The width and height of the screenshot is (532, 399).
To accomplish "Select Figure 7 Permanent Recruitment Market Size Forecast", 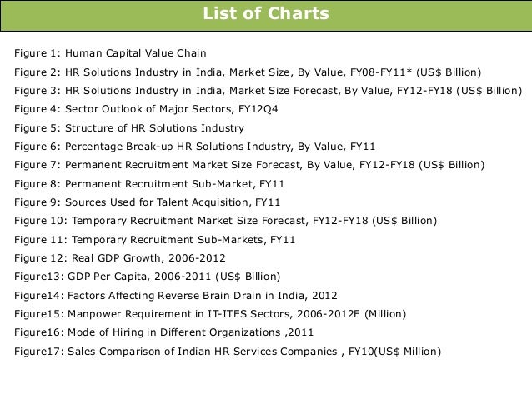I will tap(249, 165).
